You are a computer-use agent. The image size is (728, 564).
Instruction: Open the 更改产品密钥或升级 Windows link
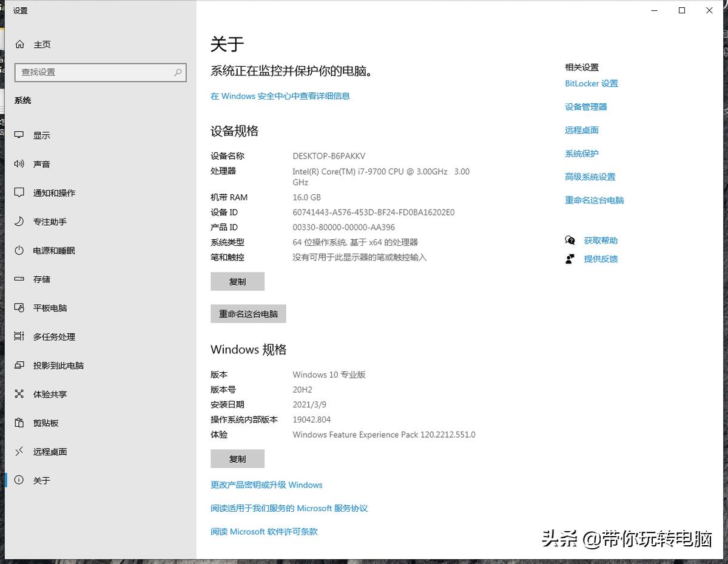[x=266, y=484]
